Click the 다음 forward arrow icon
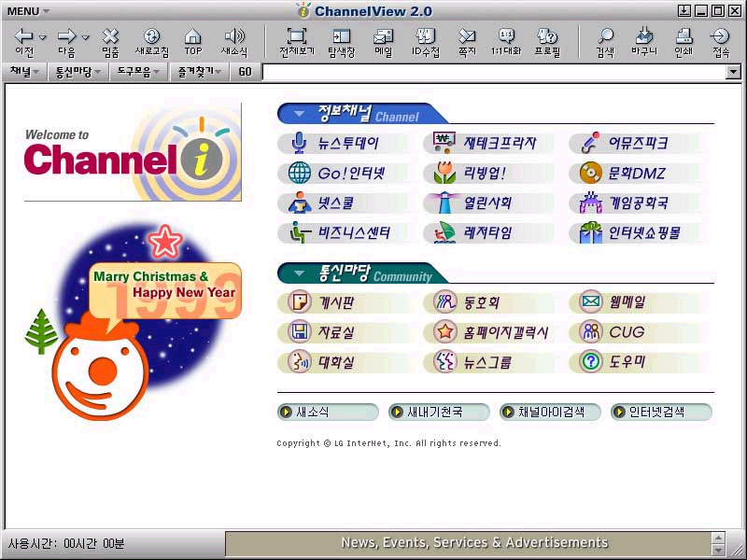747x560 pixels. click(66, 35)
